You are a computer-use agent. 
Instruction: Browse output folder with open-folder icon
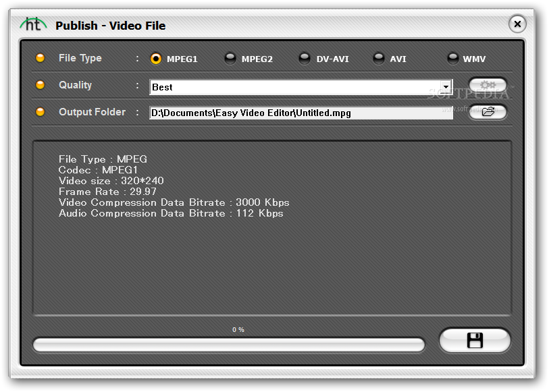tap(488, 112)
